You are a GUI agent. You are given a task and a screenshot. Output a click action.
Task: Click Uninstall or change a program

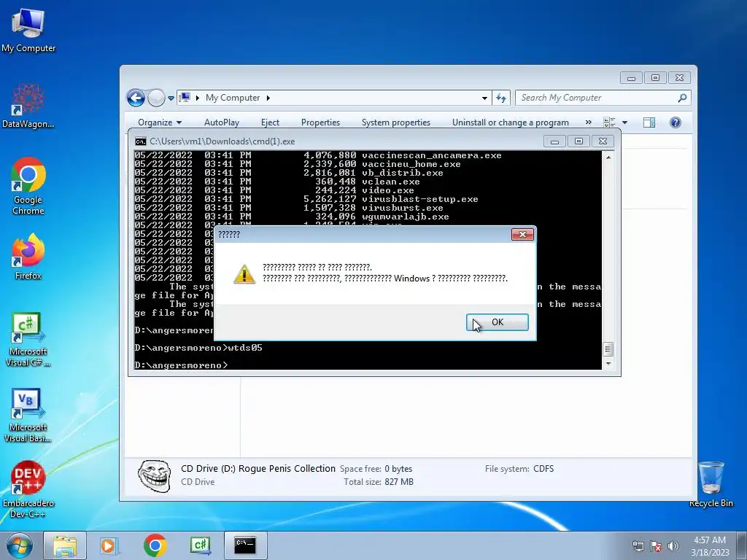click(510, 122)
